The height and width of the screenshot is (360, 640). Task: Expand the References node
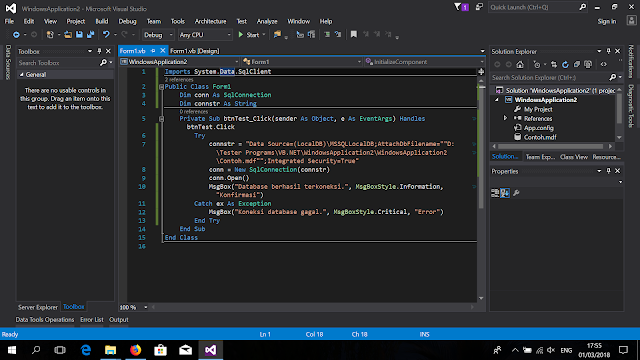[505, 118]
